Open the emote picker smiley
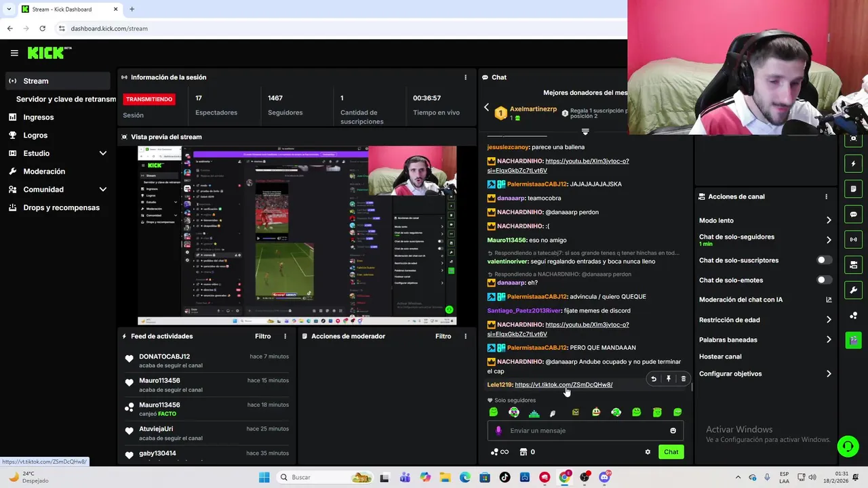This screenshot has height=488, width=868. coord(673,430)
